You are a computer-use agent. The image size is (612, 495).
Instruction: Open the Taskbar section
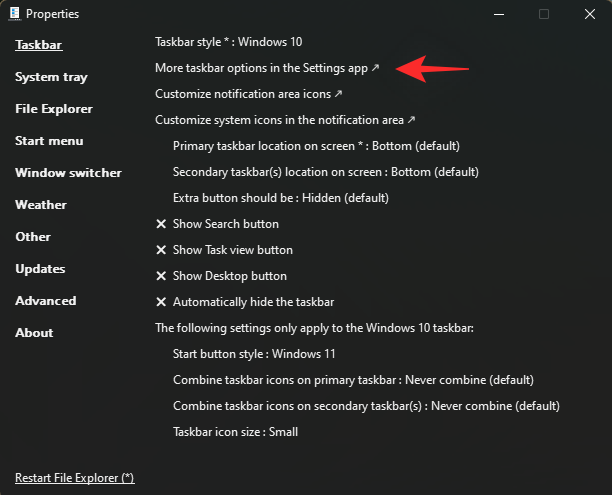[x=39, y=45]
